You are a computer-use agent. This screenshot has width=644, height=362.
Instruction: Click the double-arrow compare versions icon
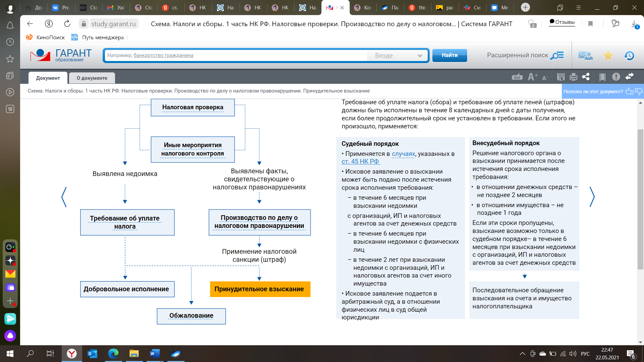coord(630,77)
